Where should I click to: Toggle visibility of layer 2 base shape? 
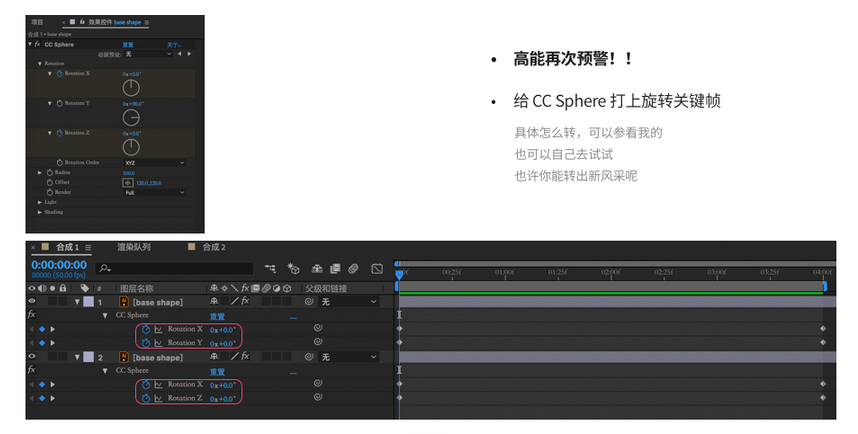click(x=32, y=357)
